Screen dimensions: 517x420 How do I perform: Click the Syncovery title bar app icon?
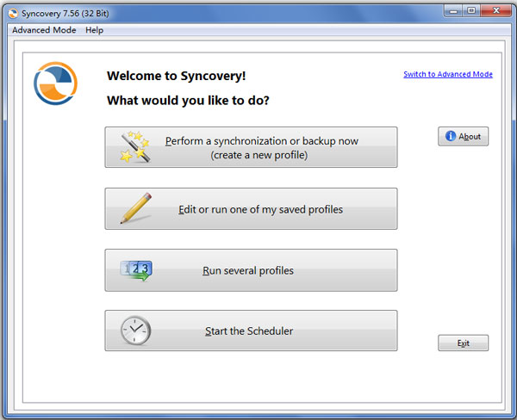click(13, 14)
